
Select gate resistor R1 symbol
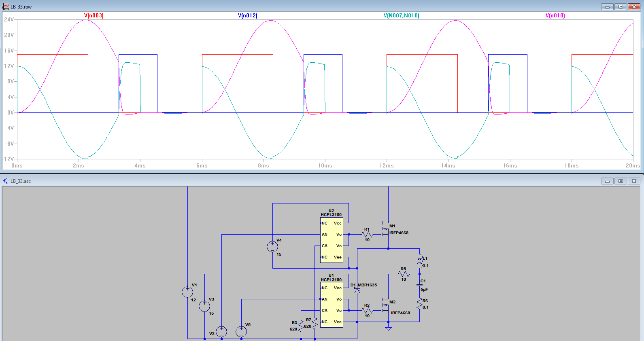pyautogui.click(x=367, y=234)
